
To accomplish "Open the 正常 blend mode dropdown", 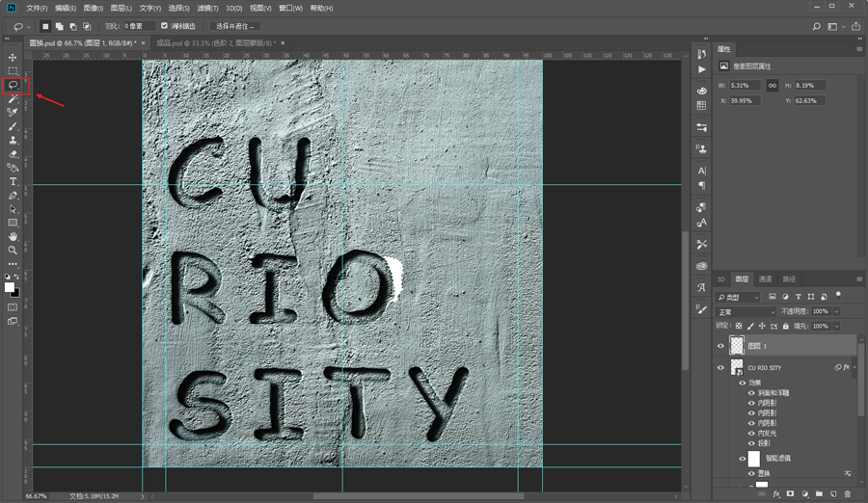I will click(746, 312).
